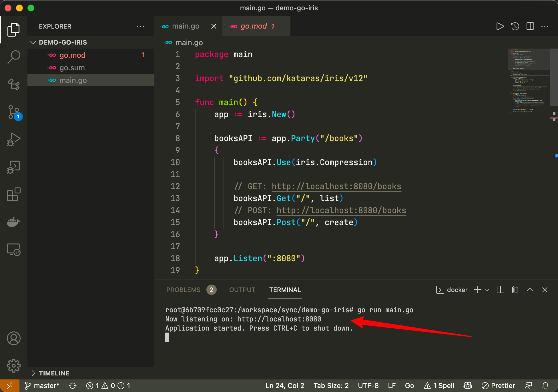Expand the TIMELINE section

[x=91, y=373]
